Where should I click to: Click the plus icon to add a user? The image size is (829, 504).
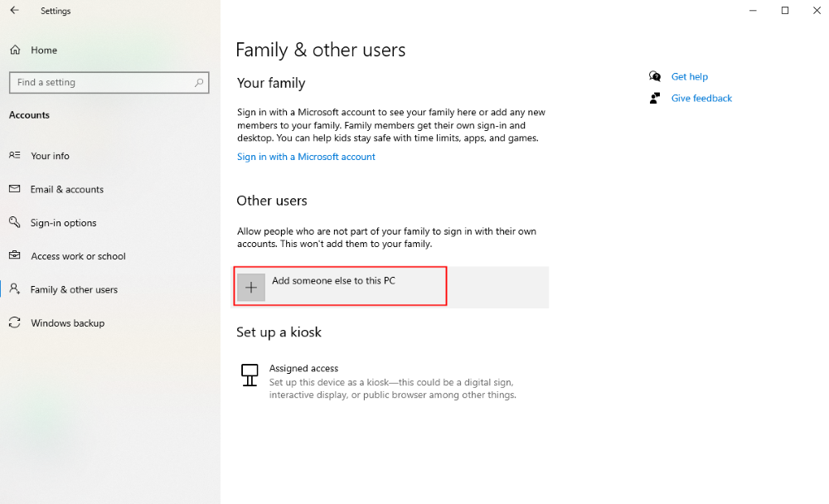pos(250,287)
